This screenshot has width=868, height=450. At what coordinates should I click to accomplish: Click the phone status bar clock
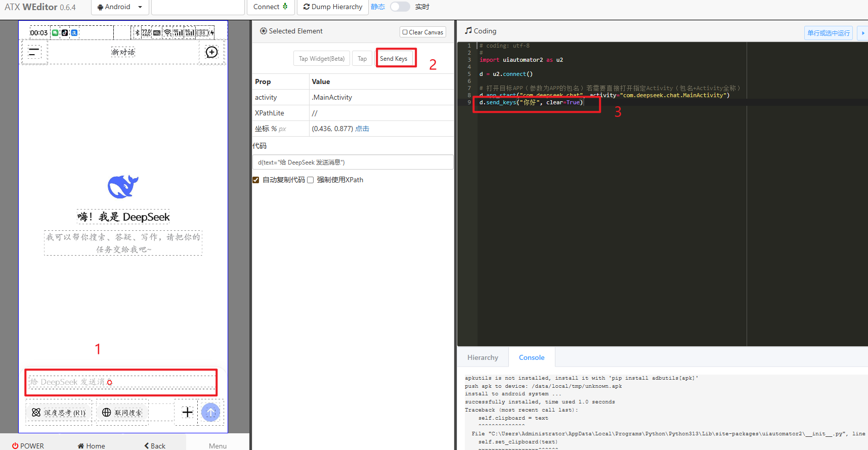point(39,33)
